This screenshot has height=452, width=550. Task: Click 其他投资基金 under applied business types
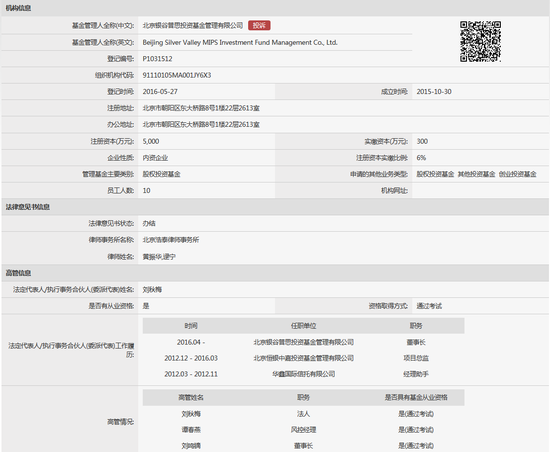[x=476, y=174]
